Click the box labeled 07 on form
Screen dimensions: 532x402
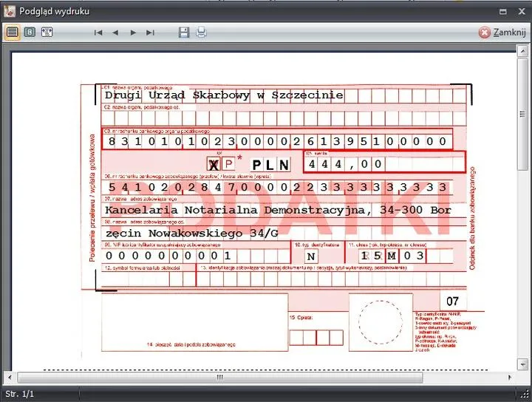click(x=453, y=301)
